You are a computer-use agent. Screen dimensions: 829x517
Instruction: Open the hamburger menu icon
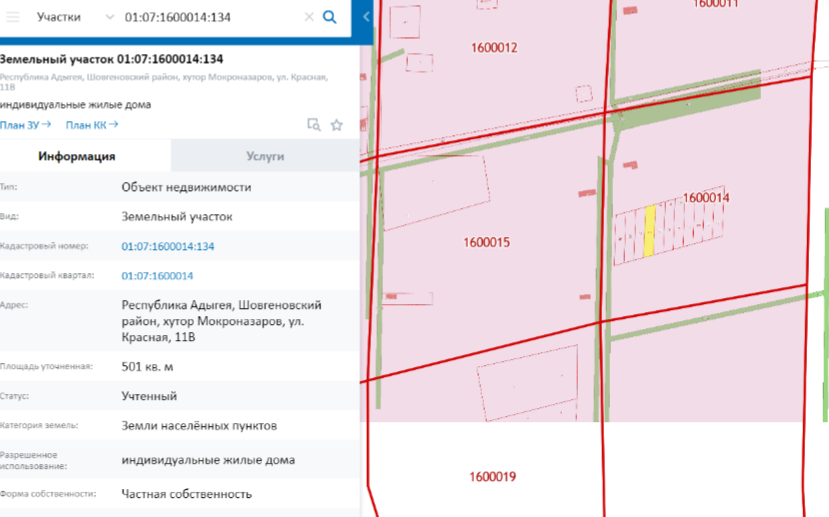[x=13, y=17]
